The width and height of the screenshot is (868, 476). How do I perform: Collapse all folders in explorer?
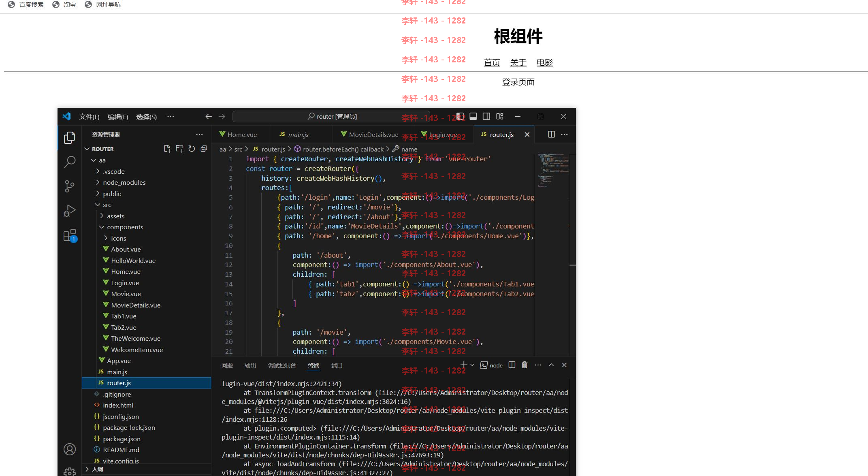coord(204,149)
